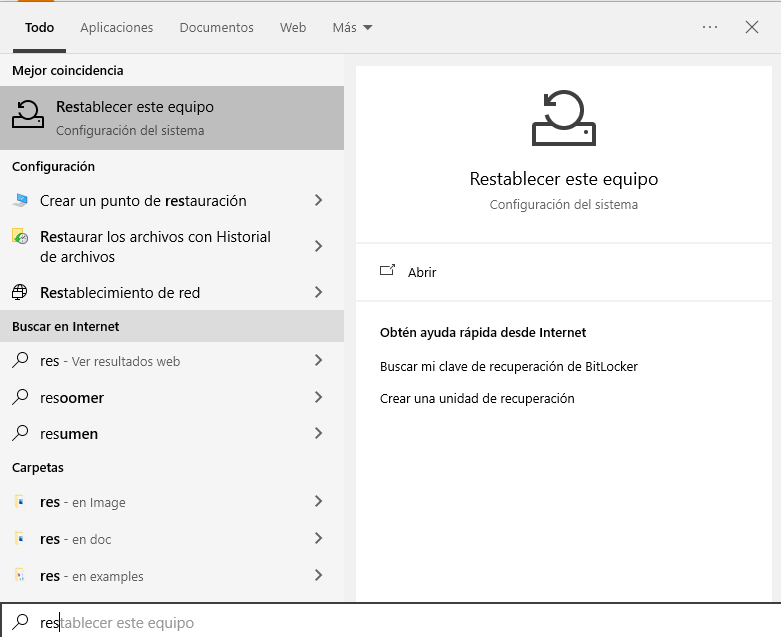This screenshot has width=781, height=637.
Task: Click the restore point icon beside Crear un punto de restauración
Action: click(20, 200)
